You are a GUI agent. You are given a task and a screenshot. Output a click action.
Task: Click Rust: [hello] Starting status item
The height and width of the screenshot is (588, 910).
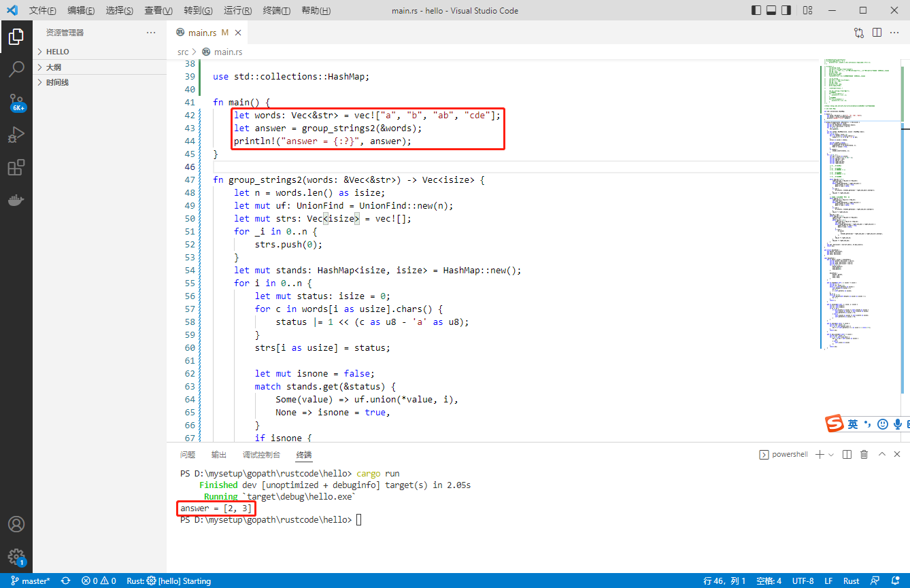169,581
